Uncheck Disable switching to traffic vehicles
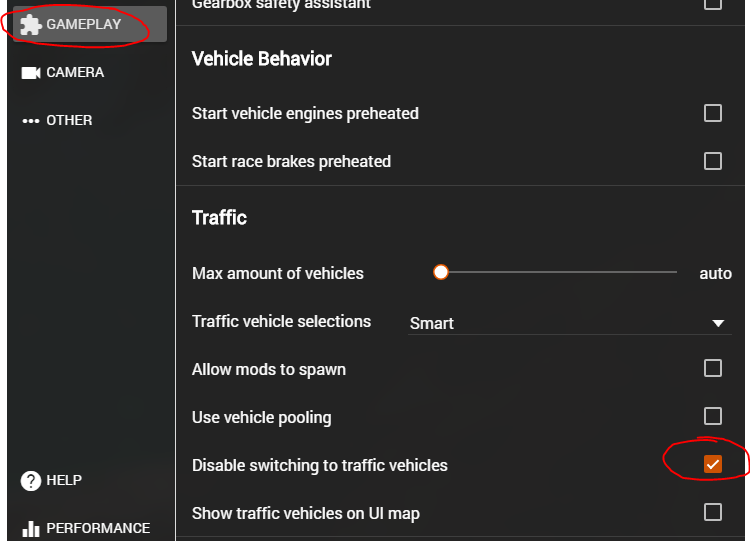The image size is (750, 541). pyautogui.click(x=713, y=464)
